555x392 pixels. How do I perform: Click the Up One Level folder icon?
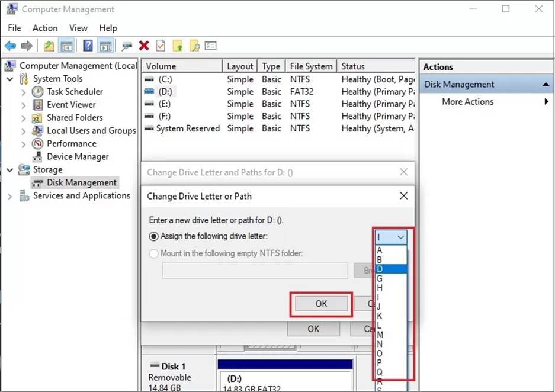pos(50,46)
